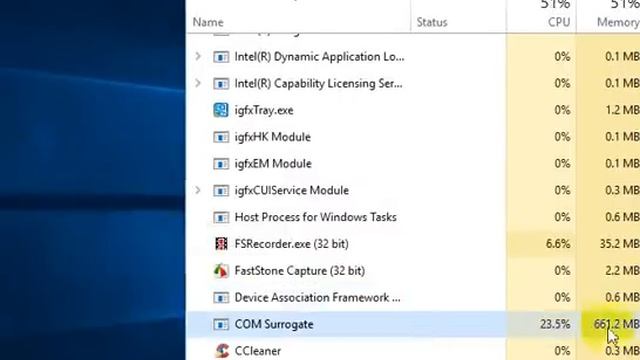Select the FSRecorder.exe (32 bit) name
This screenshot has height=360, width=640.
[291, 244]
